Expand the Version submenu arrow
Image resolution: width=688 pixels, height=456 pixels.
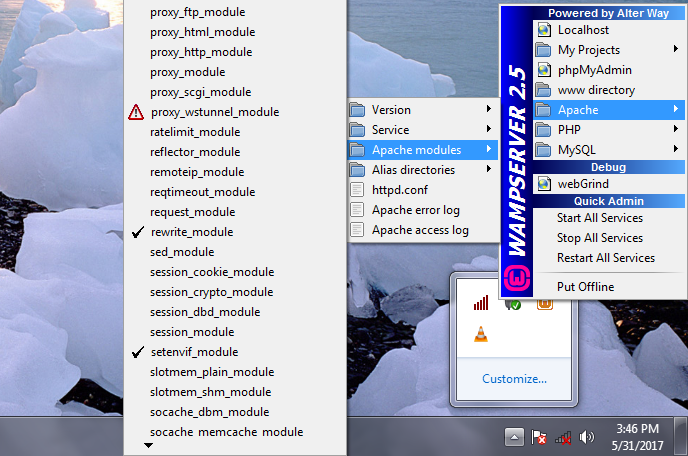pyautogui.click(x=489, y=108)
